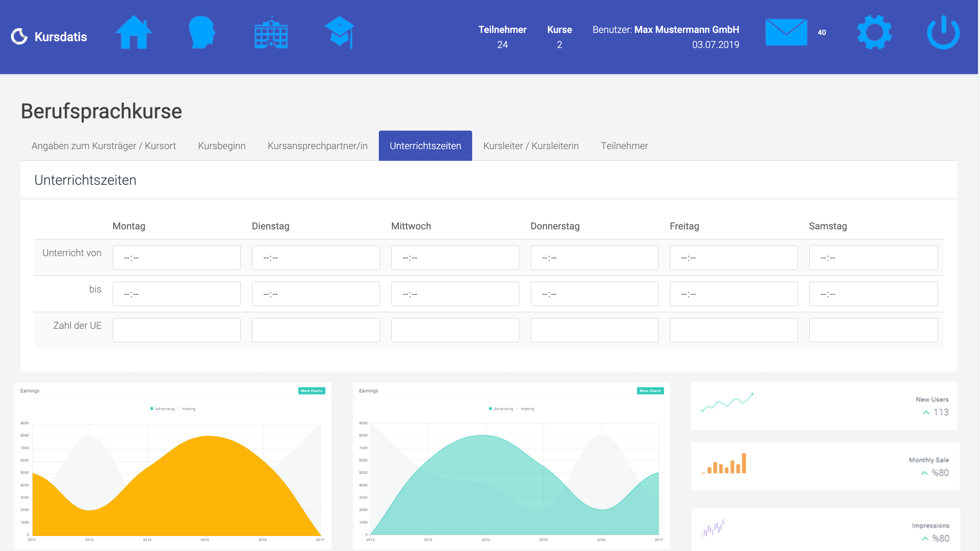
Task: Open settings via the gear icon
Action: (x=875, y=32)
